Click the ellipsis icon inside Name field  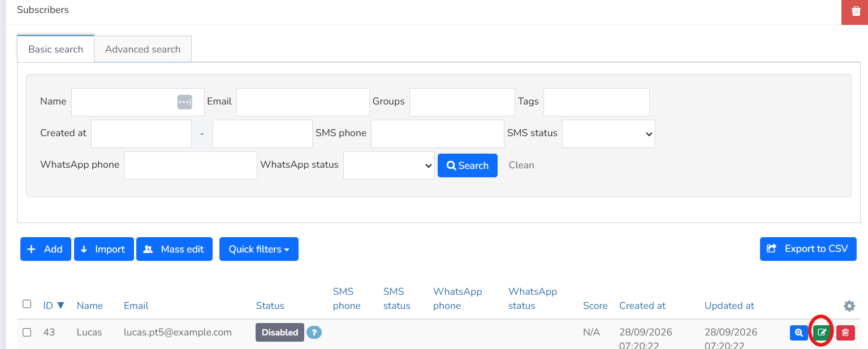click(184, 102)
